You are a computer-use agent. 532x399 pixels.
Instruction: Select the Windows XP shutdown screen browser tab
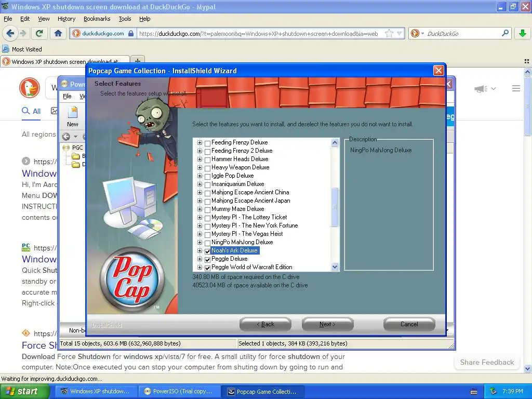[64, 61]
